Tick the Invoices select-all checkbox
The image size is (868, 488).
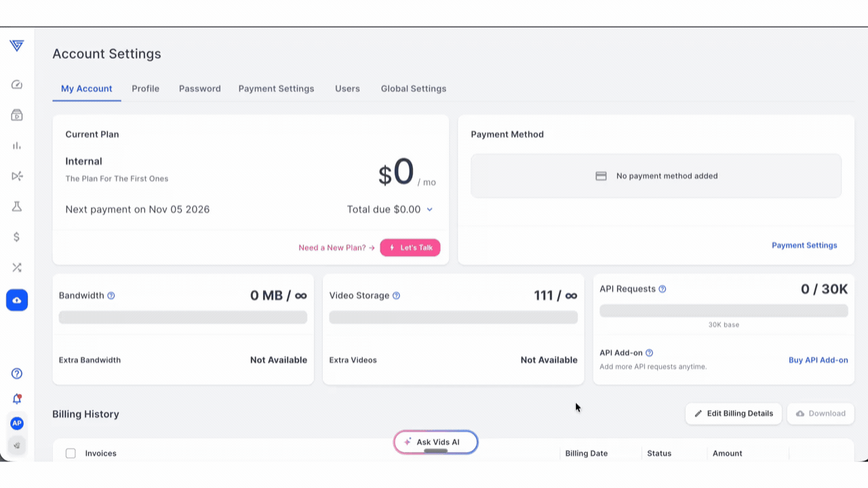pos(71,453)
